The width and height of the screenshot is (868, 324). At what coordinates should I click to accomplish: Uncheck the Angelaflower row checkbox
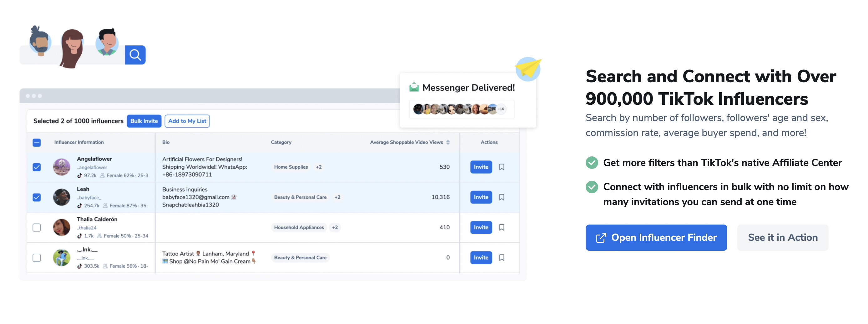tap(37, 167)
